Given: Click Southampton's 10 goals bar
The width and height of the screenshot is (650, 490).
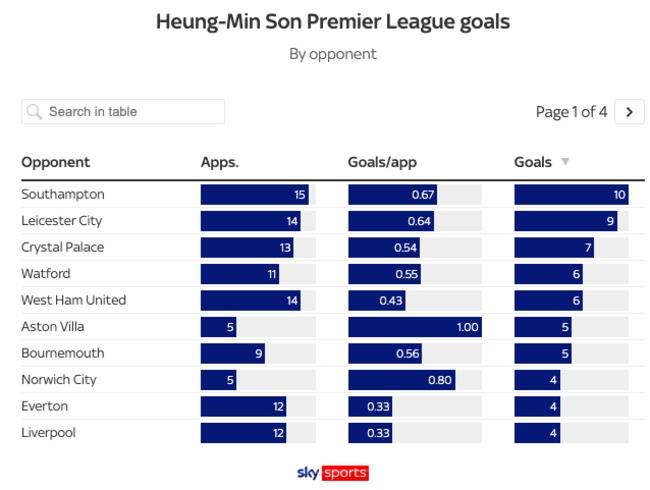Looking at the screenshot, I should [x=571, y=194].
